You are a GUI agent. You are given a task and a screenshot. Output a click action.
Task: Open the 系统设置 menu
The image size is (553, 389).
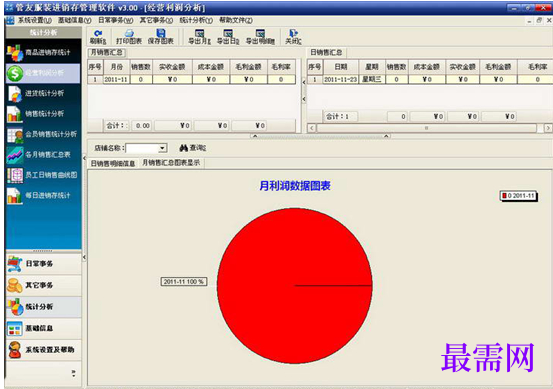coord(35,20)
